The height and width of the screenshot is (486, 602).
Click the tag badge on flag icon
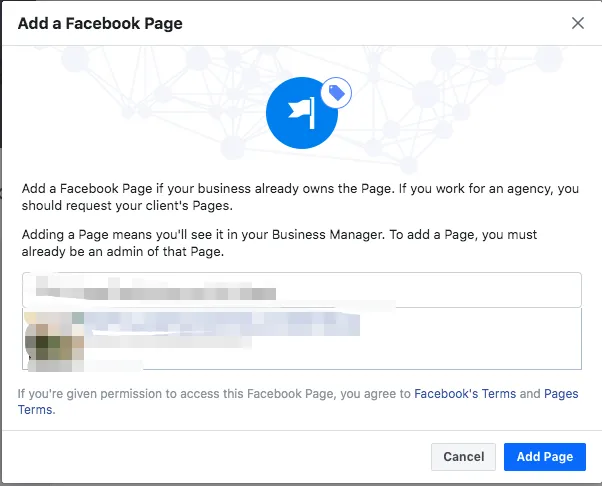point(336,93)
